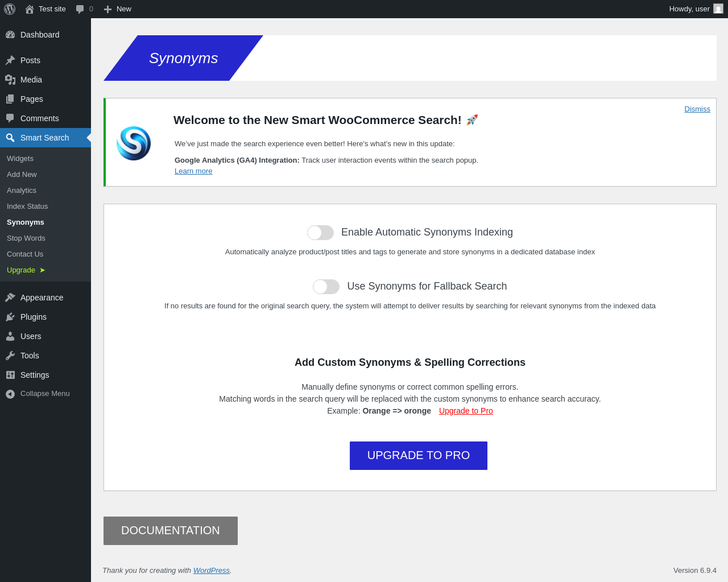This screenshot has height=582, width=728.
Task: Click the Plugins plug icon
Action: point(10,317)
